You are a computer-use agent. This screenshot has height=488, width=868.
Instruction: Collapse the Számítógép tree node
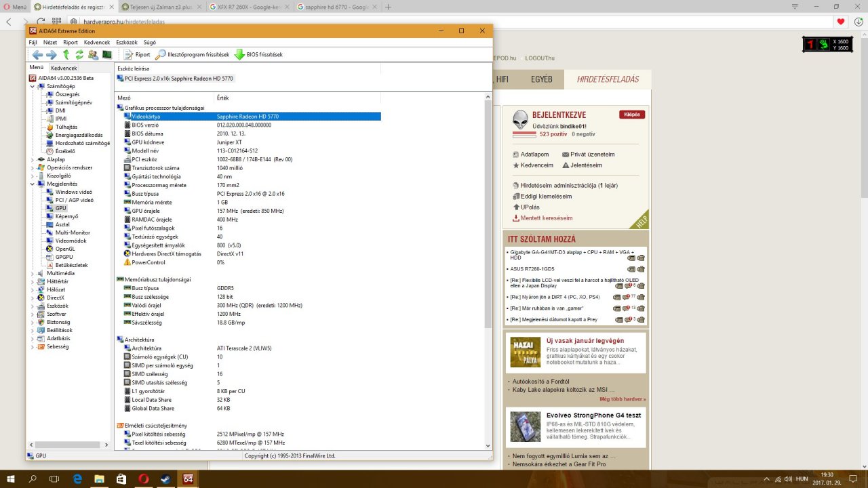[x=33, y=86]
